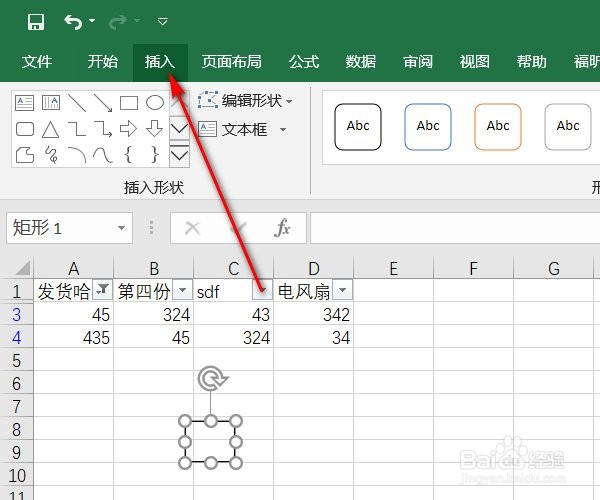Click the Name Box showing 矩形 1

coord(61,228)
